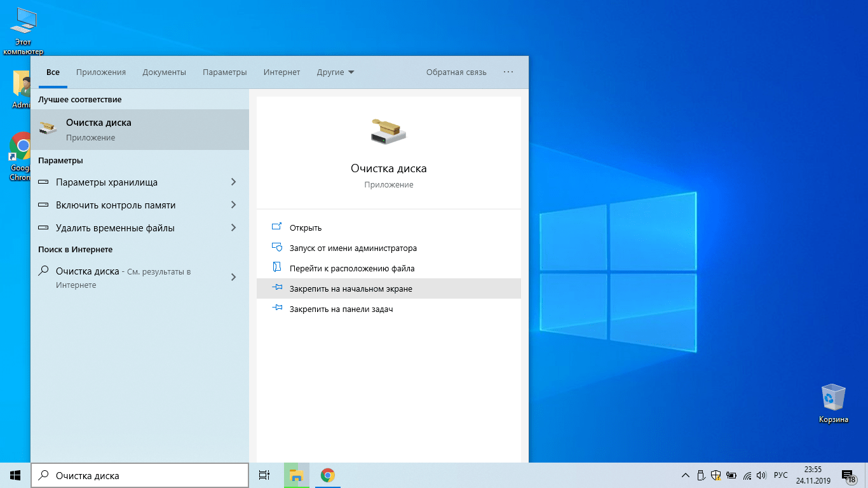
Task: Expand the Другие filter dropdown
Action: (x=336, y=72)
